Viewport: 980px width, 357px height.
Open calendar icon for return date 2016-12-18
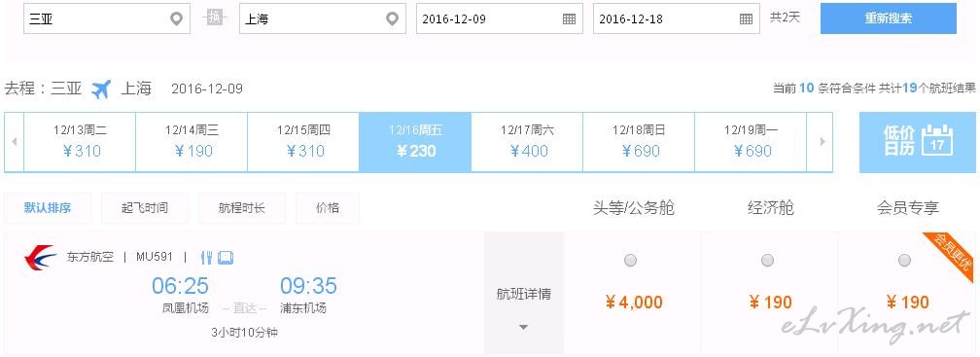[746, 18]
